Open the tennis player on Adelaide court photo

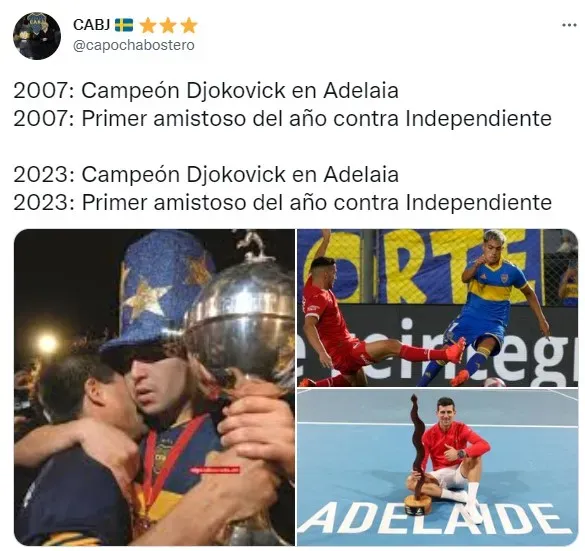tap(438, 467)
